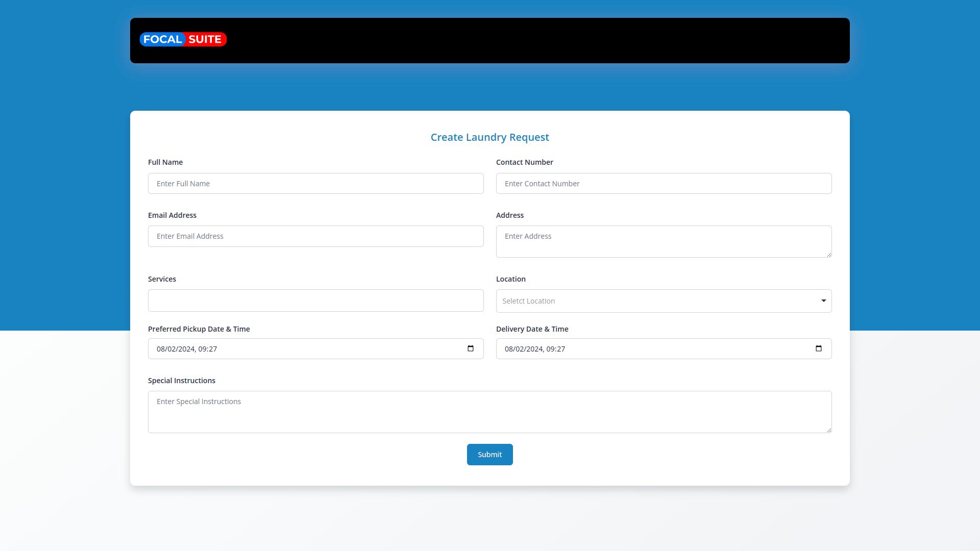Screen dimensions: 980x551
Task: Click into the Contact Number field
Action: 664,184
